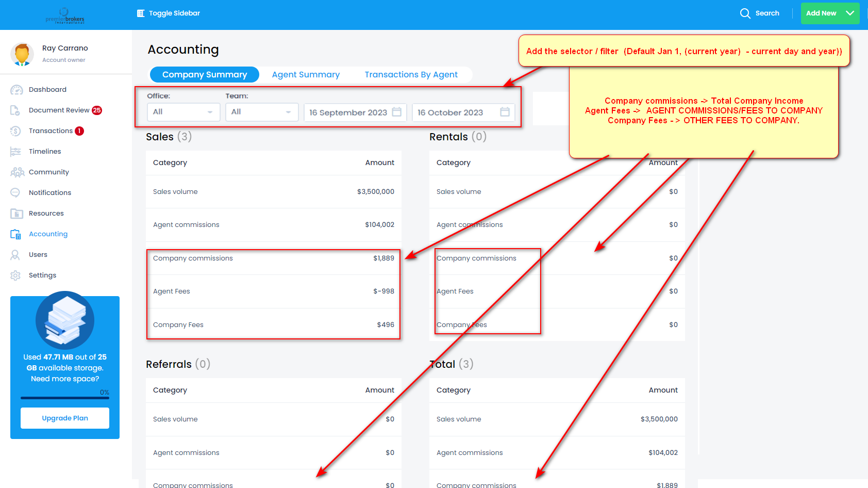Expand the Team filter dropdown
The height and width of the screenshot is (488, 868).
[262, 112]
